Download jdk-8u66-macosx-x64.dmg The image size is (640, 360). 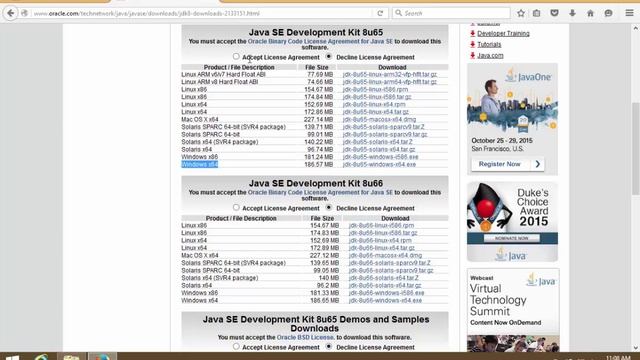point(385,256)
